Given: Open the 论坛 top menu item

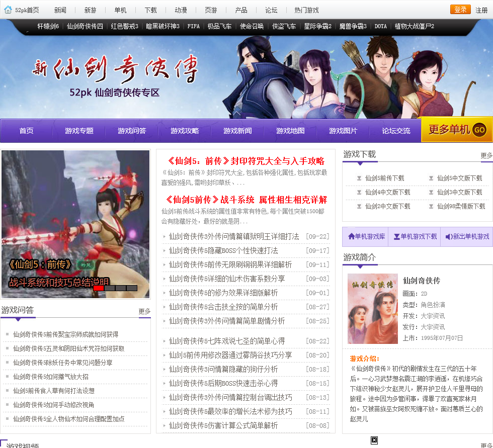Looking at the screenshot, I should coord(271,10).
